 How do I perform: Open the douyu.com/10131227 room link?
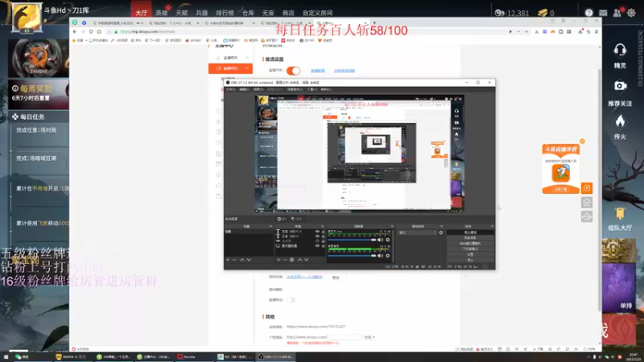tap(316, 327)
